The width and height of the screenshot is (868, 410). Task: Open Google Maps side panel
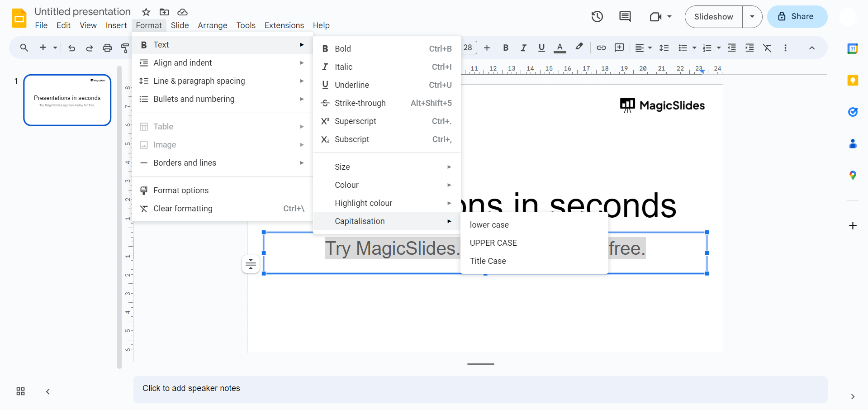point(853,175)
